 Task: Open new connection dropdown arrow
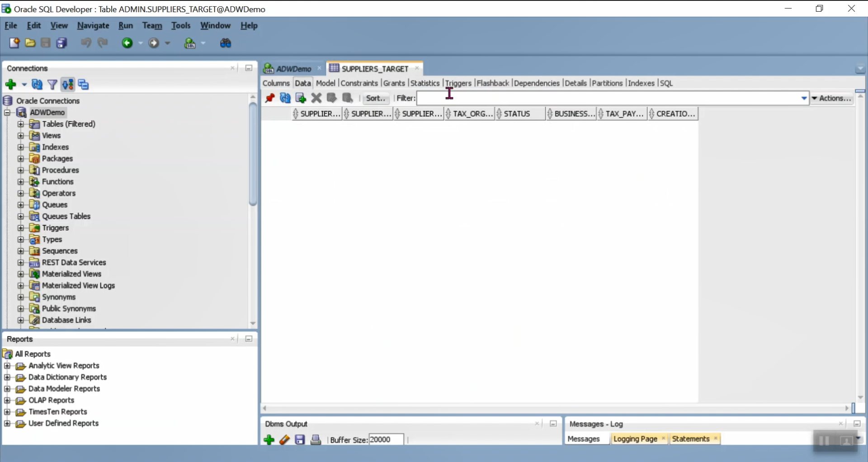click(24, 85)
